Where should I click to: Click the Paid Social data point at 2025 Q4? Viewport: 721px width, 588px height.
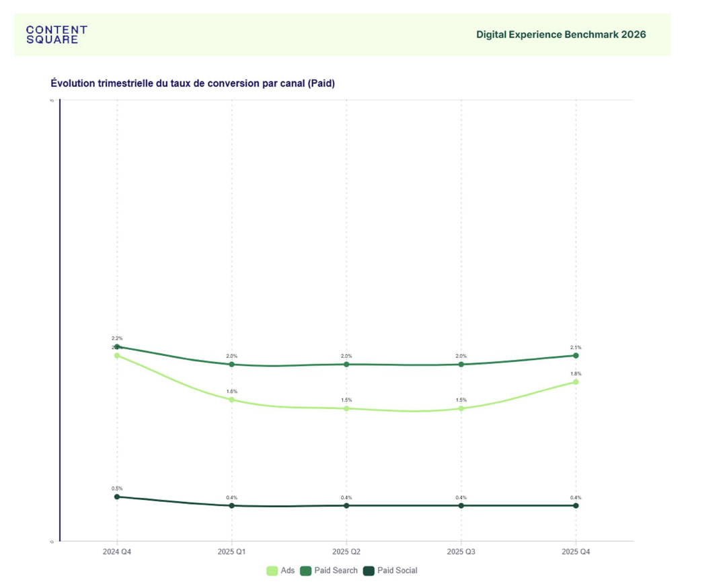click(x=576, y=506)
